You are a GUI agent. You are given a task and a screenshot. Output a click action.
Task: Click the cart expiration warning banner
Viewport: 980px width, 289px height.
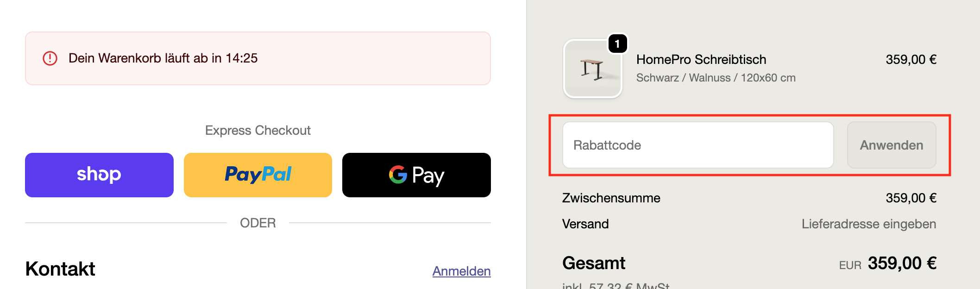pyautogui.click(x=258, y=58)
